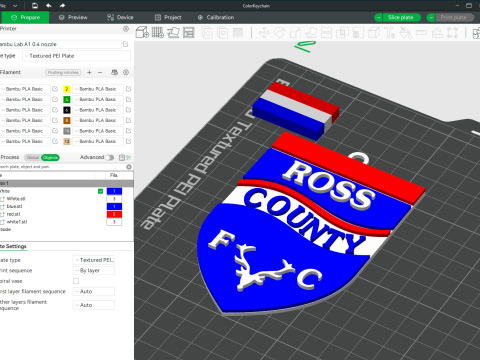Image resolution: width=480 pixels, height=360 pixels.
Task: Select the Supports painting tool icon
Action: click(x=358, y=33)
